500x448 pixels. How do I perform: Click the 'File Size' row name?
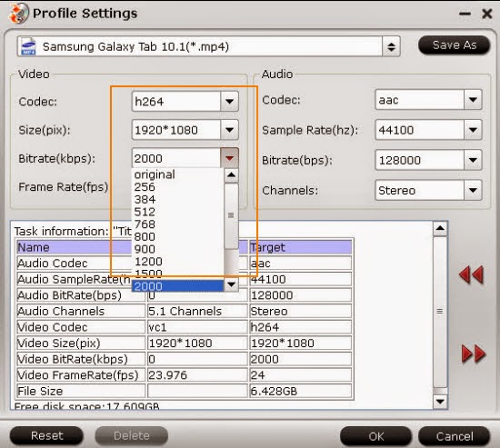tap(81, 391)
